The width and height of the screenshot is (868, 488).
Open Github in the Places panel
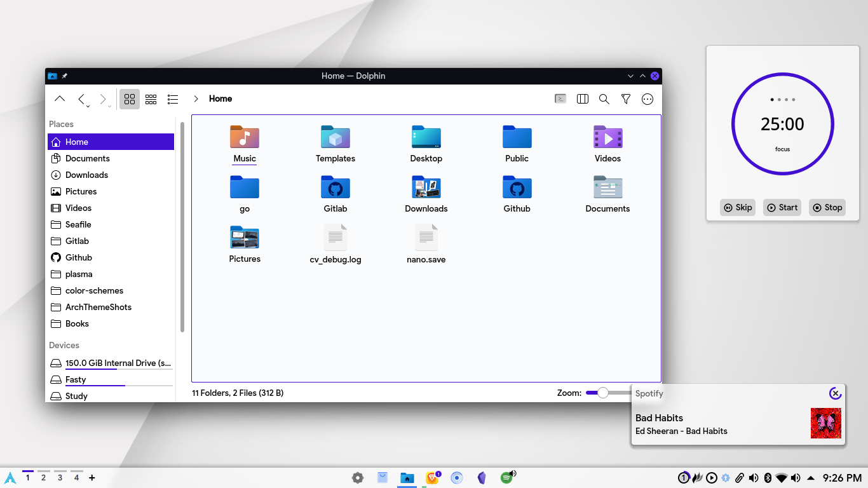pyautogui.click(x=111, y=257)
